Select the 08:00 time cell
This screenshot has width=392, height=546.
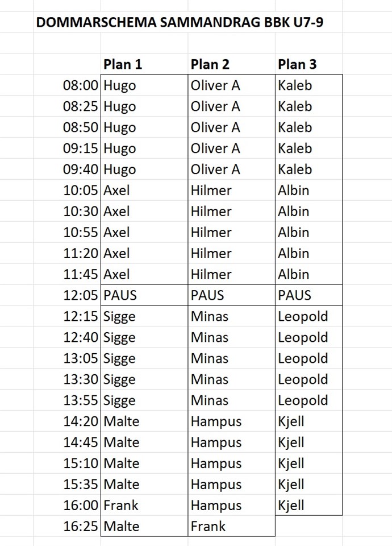(81, 85)
